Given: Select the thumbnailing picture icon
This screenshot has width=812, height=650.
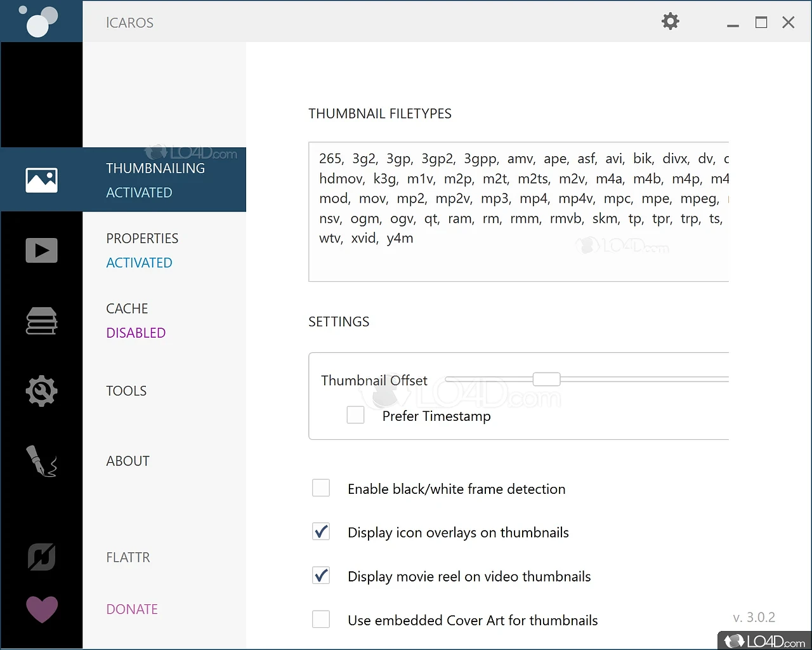Looking at the screenshot, I should (42, 180).
